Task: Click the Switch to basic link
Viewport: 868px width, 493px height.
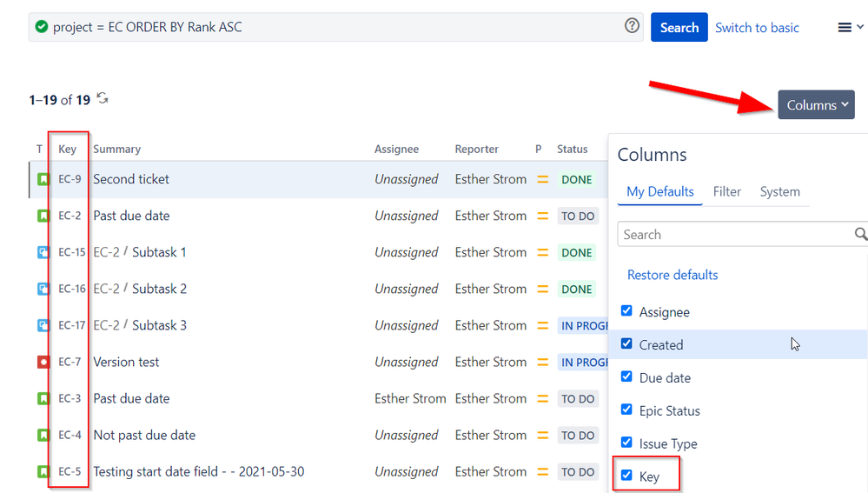Action: 757,28
